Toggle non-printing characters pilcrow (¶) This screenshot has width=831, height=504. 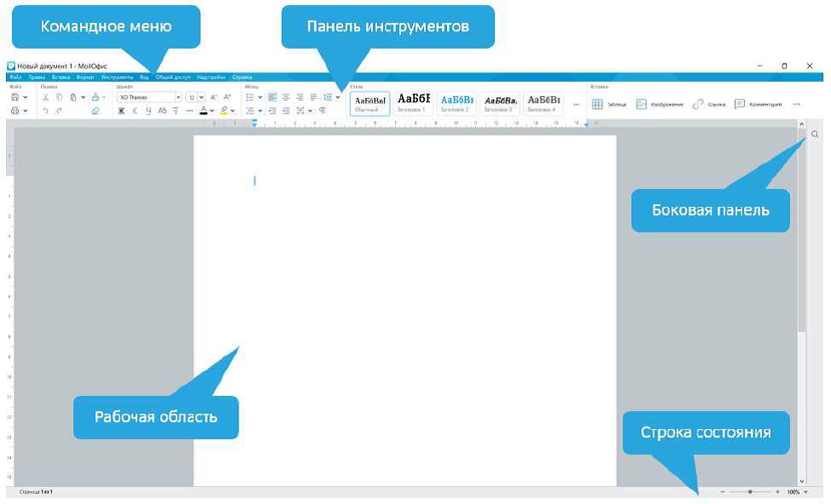tap(322, 111)
